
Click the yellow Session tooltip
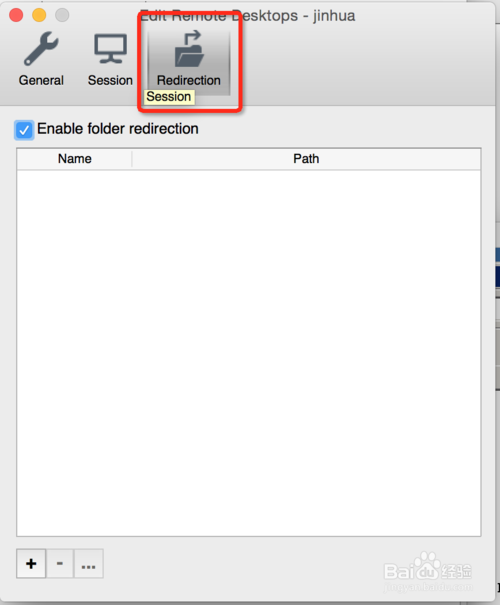tap(169, 96)
